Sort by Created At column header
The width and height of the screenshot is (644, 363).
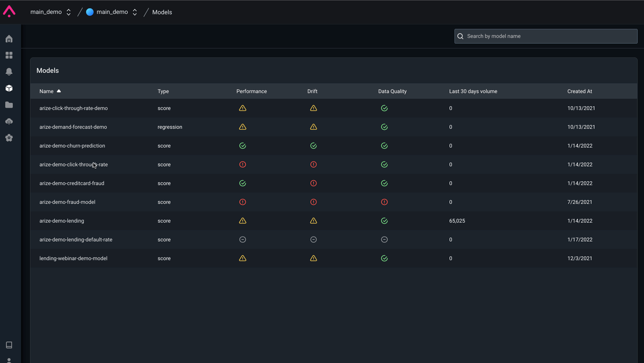pos(580,91)
